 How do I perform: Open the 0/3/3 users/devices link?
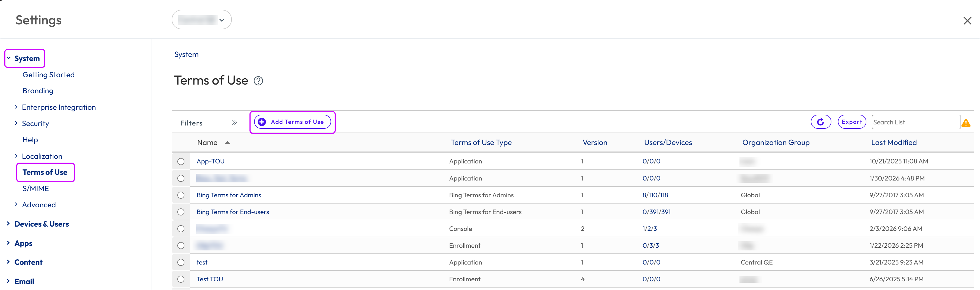(x=651, y=246)
